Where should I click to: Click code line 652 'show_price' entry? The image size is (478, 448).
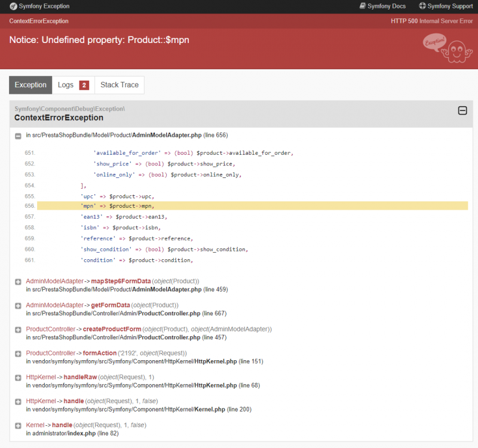[164, 164]
